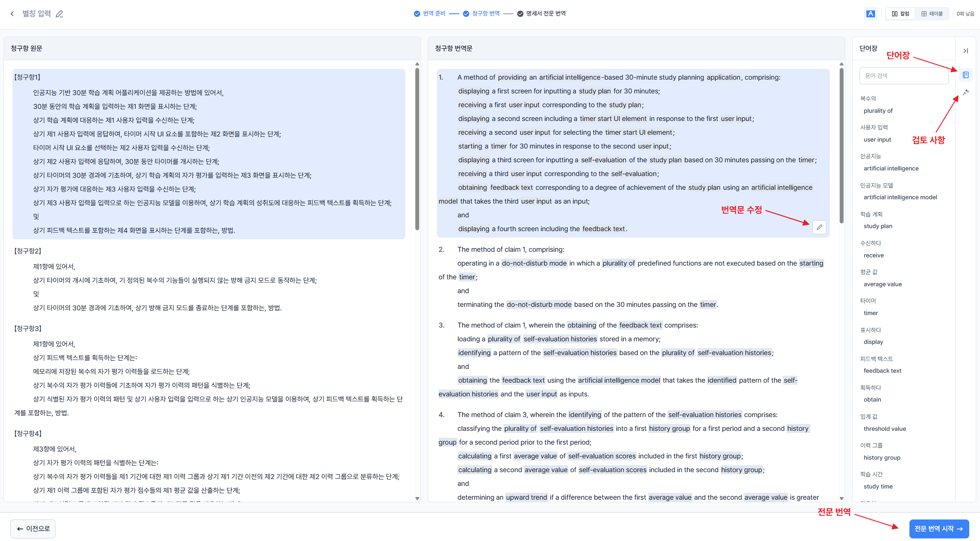Switch to 테이블 table view

pos(932,14)
